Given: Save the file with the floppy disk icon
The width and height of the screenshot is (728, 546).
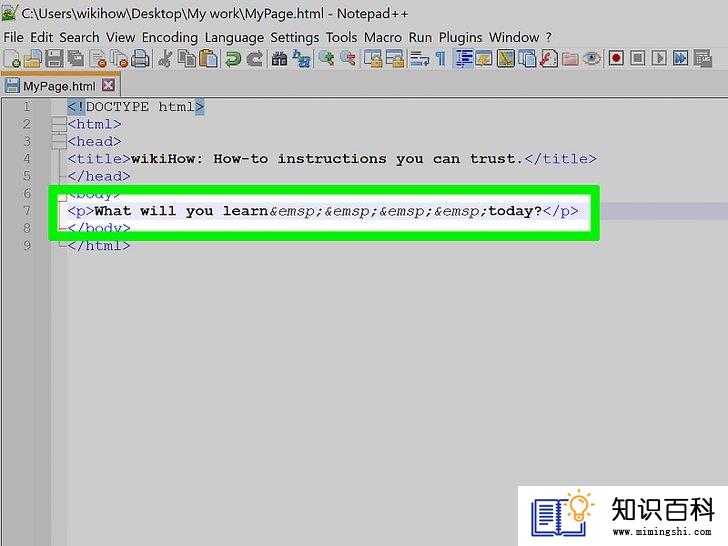Looking at the screenshot, I should coord(54,59).
